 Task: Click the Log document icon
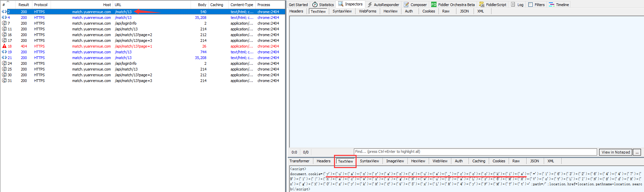[x=513, y=5]
